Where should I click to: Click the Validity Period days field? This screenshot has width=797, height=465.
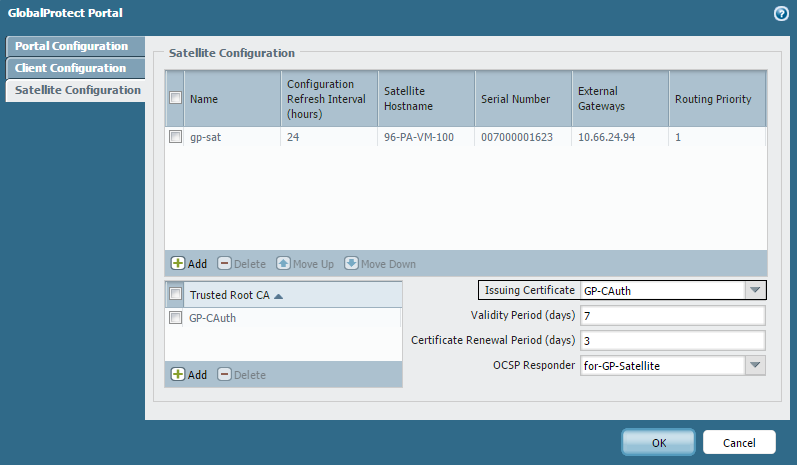671,316
